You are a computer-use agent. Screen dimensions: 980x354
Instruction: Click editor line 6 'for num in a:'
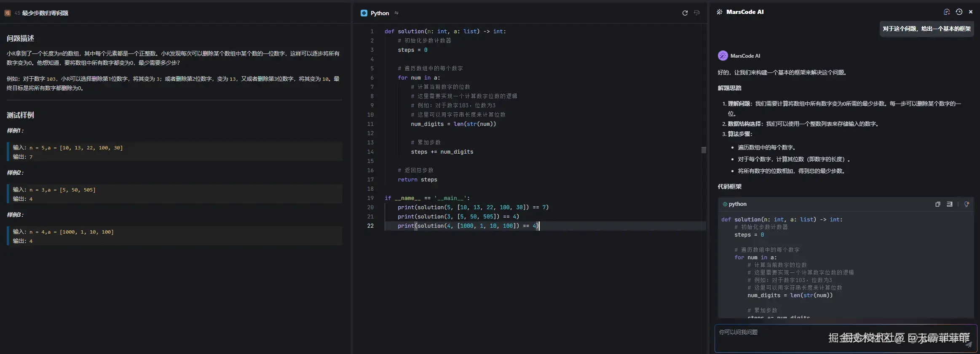[419, 77]
